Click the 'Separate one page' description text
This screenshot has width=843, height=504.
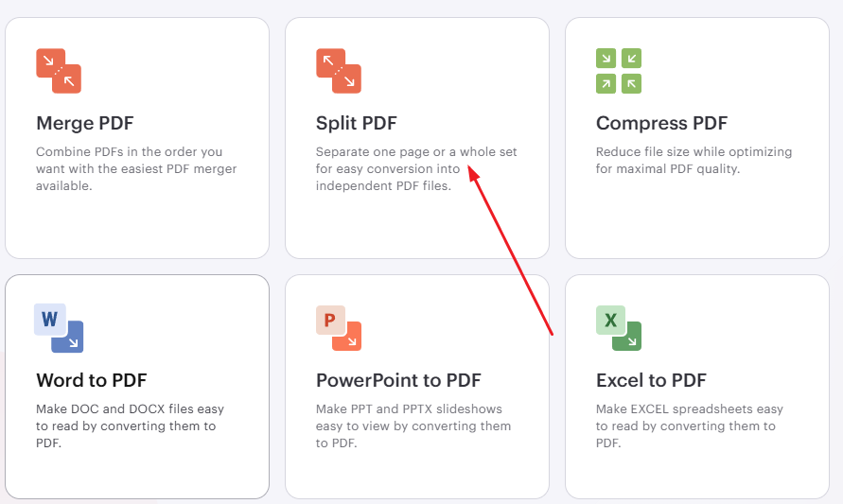click(x=416, y=168)
